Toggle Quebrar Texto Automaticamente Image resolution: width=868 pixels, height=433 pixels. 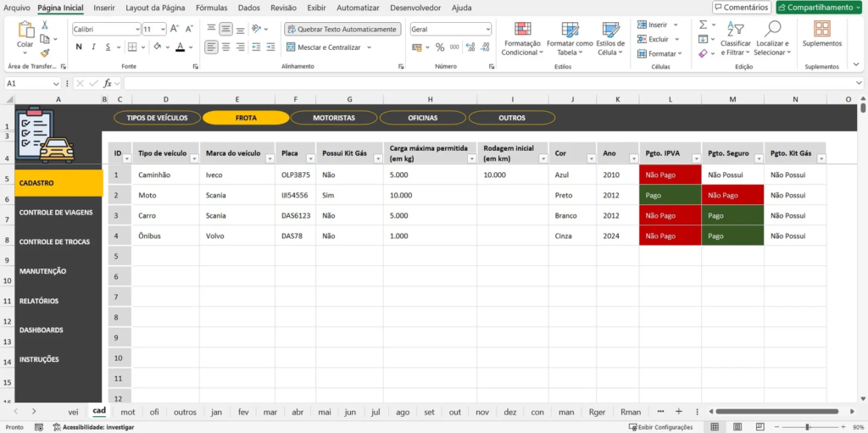point(342,29)
